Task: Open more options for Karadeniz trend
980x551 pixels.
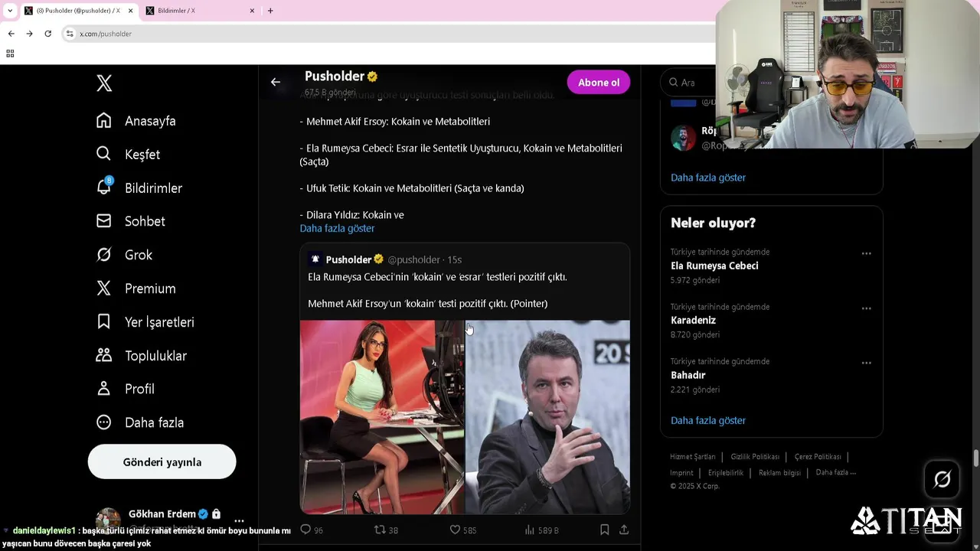Action: [866, 308]
